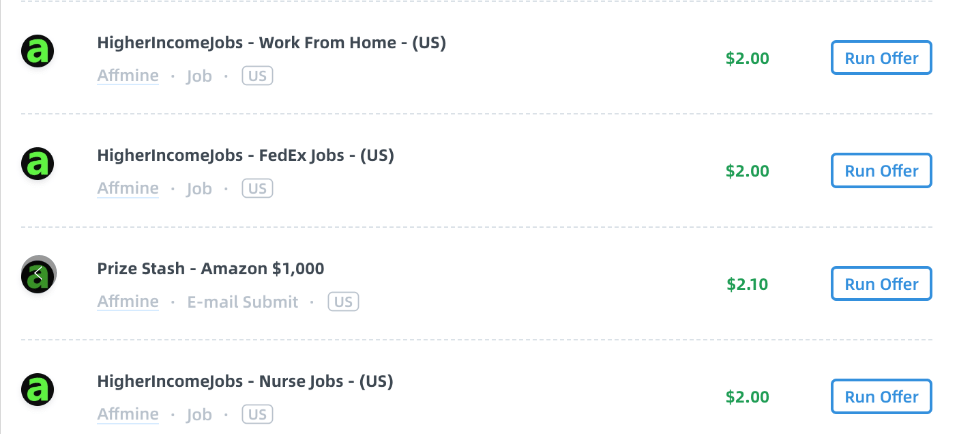Image resolution: width=959 pixels, height=434 pixels.
Task: Open Prize Stash - Amazon $1,000 title
Action: [210, 268]
